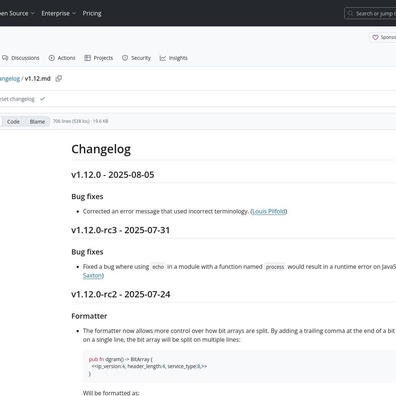Click the search magnifier icon
The width and height of the screenshot is (396, 396).
click(350, 13)
